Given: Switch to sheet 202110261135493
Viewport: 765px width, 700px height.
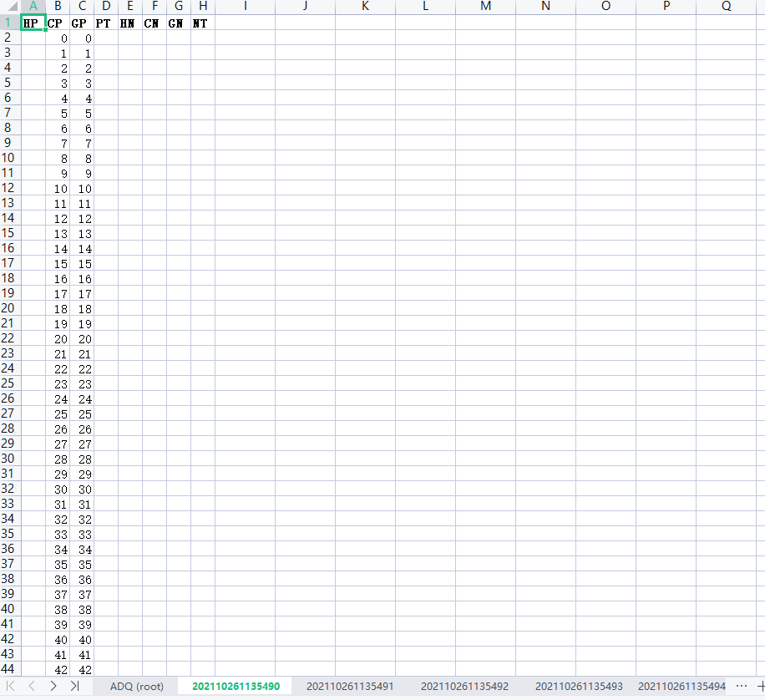Looking at the screenshot, I should (x=579, y=686).
